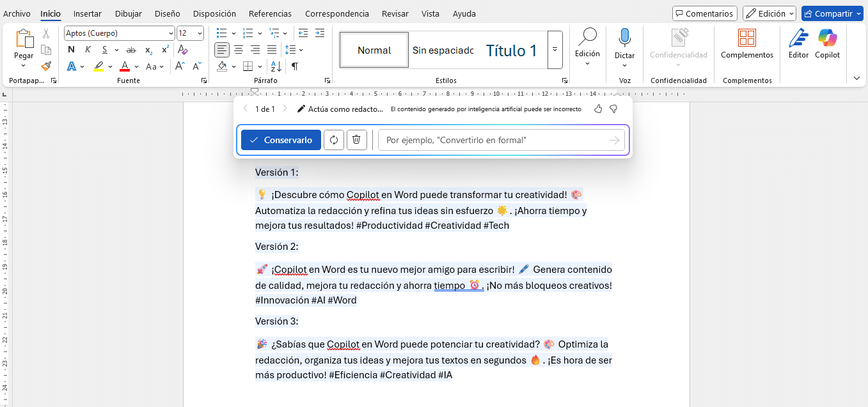The height and width of the screenshot is (407, 868).
Task: Switch to the Diseño tab
Action: point(168,13)
